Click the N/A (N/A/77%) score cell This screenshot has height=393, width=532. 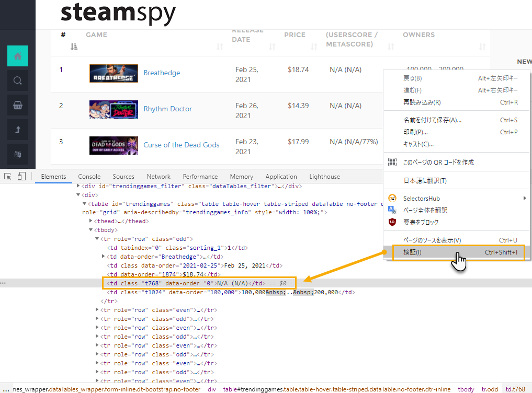[x=354, y=142]
